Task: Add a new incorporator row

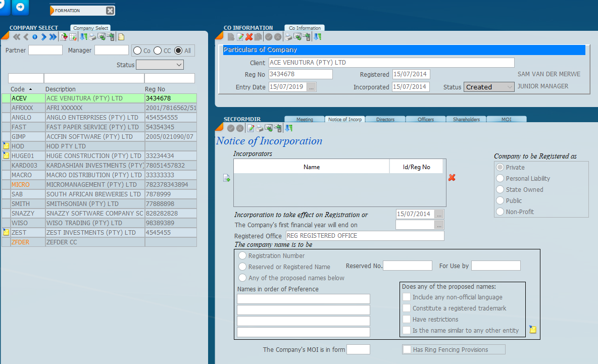Action: pyautogui.click(x=227, y=178)
